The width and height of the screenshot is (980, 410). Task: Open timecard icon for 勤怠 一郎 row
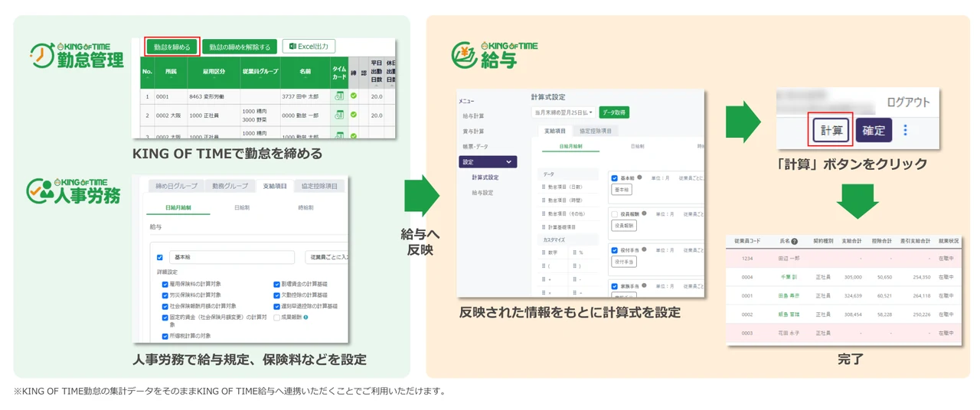click(x=338, y=116)
